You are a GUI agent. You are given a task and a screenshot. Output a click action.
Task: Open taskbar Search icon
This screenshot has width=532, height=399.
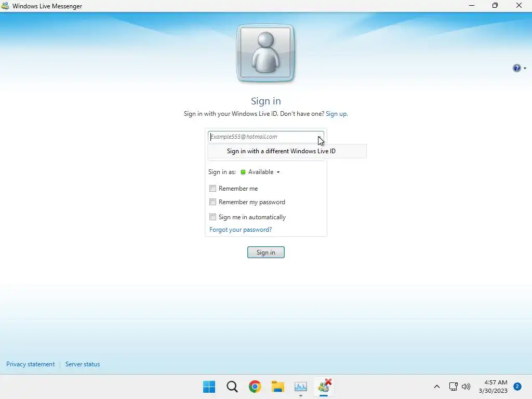(x=232, y=387)
